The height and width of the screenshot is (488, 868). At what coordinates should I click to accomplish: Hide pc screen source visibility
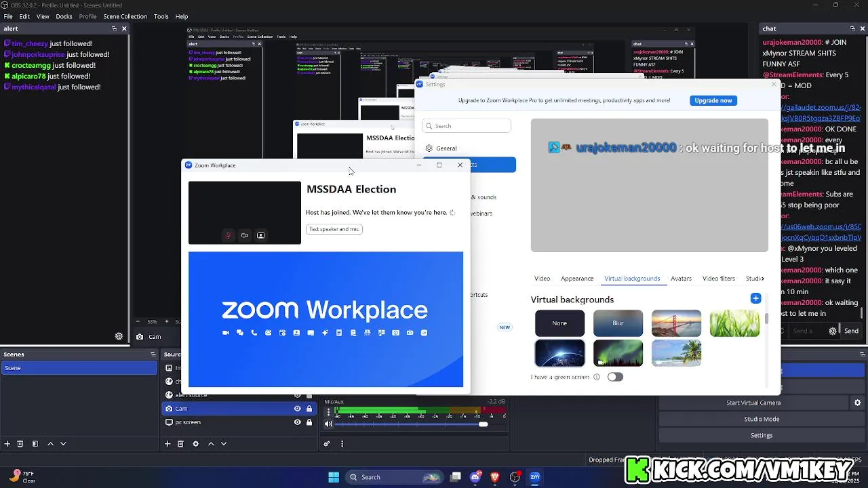[x=297, y=422]
